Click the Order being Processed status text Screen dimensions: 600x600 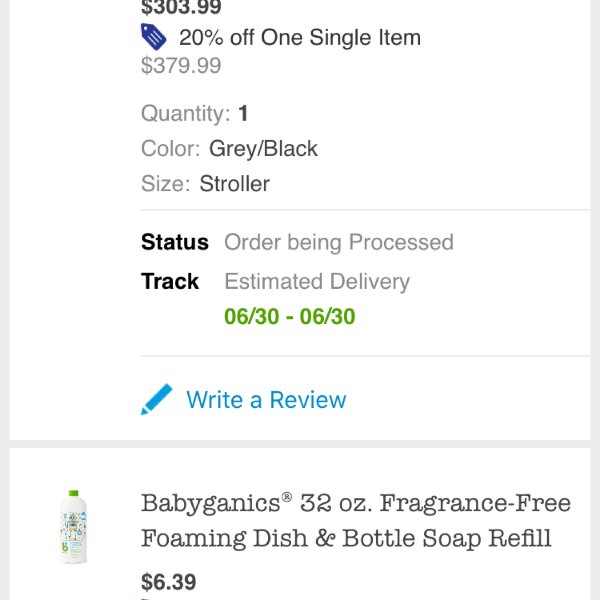click(339, 242)
